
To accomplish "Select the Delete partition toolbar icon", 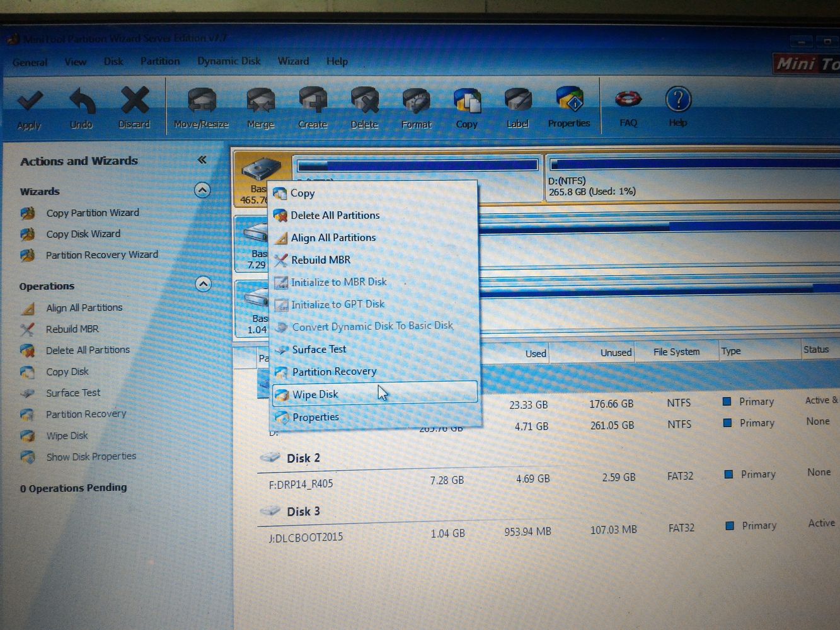I will (x=365, y=101).
